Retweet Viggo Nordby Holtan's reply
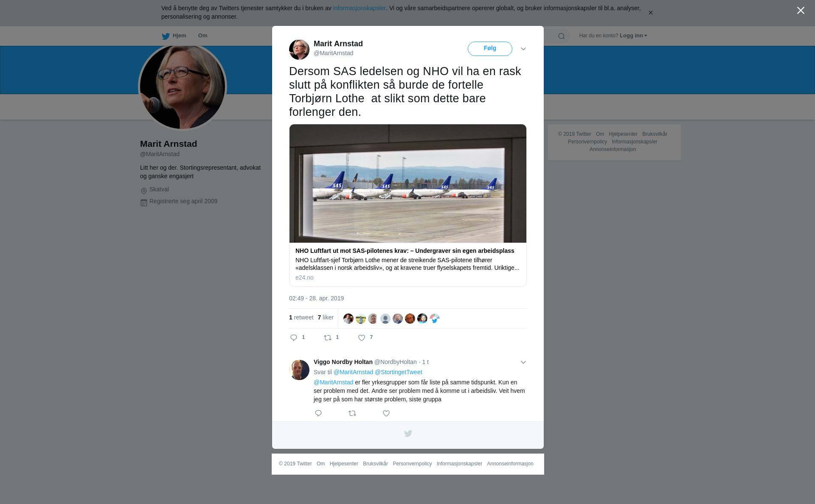 coord(352,413)
